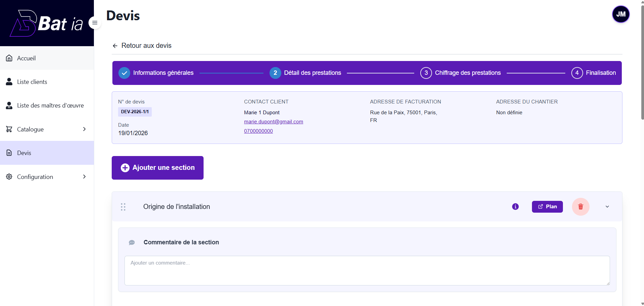Click inside the Ajouter un commentaire field

pos(366,270)
